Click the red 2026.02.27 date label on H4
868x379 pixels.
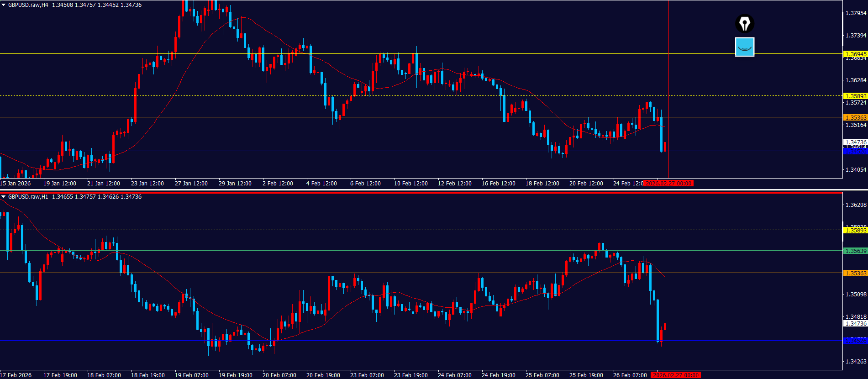(668, 184)
